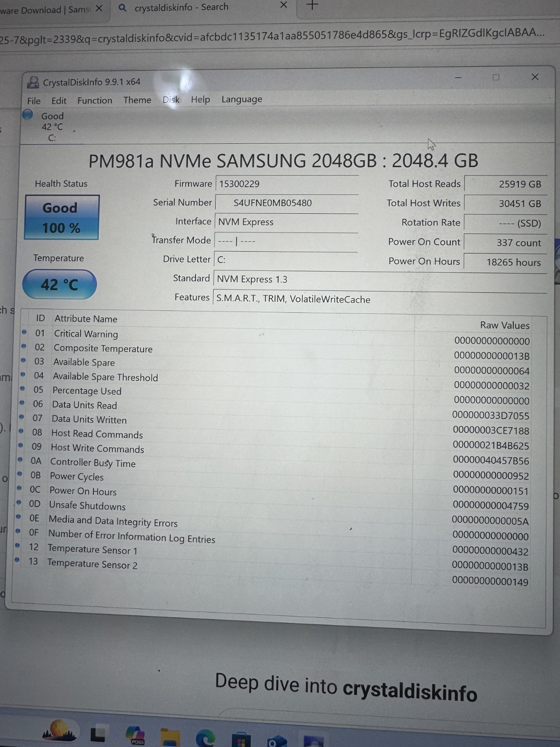Image resolution: width=560 pixels, height=747 pixels.
Task: Click the Rotation Rate value ---- (SSD)
Action: [x=505, y=223]
